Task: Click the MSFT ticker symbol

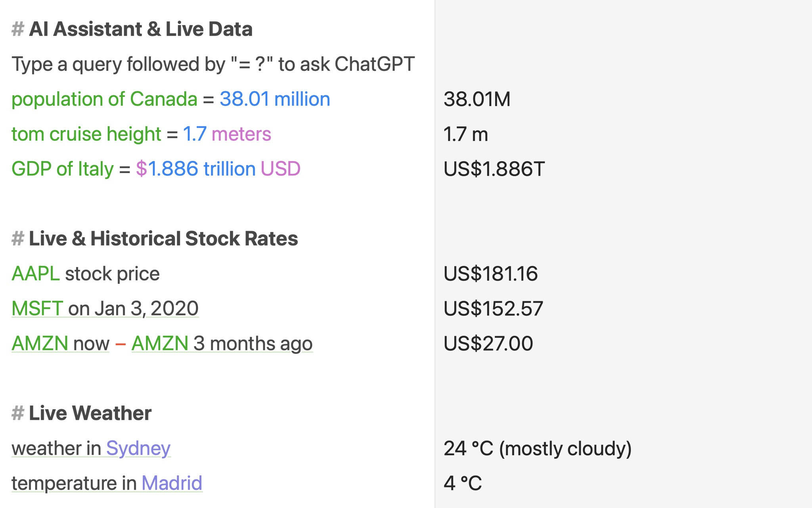Action: (37, 309)
